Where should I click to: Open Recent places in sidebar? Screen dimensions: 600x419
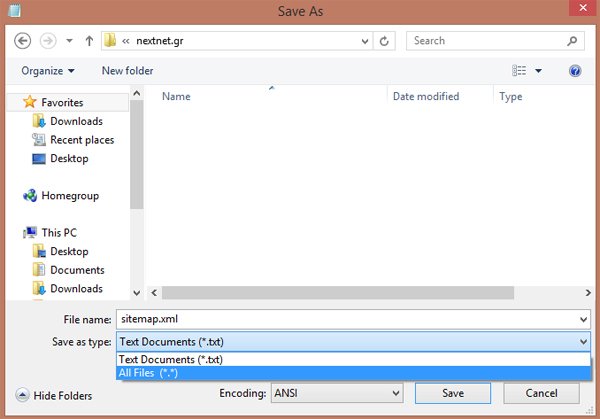pyautogui.click(x=82, y=140)
